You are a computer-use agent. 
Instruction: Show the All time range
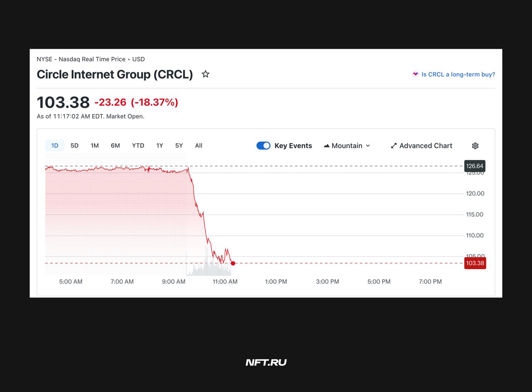point(199,145)
